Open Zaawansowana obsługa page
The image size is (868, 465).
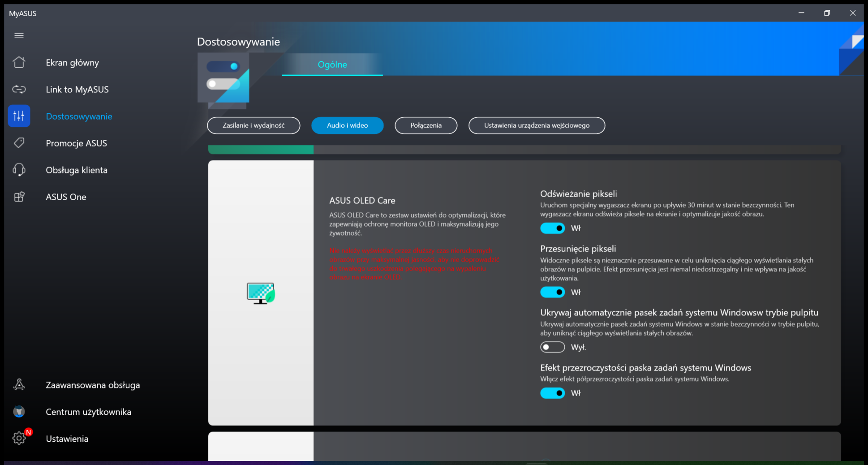point(93,385)
